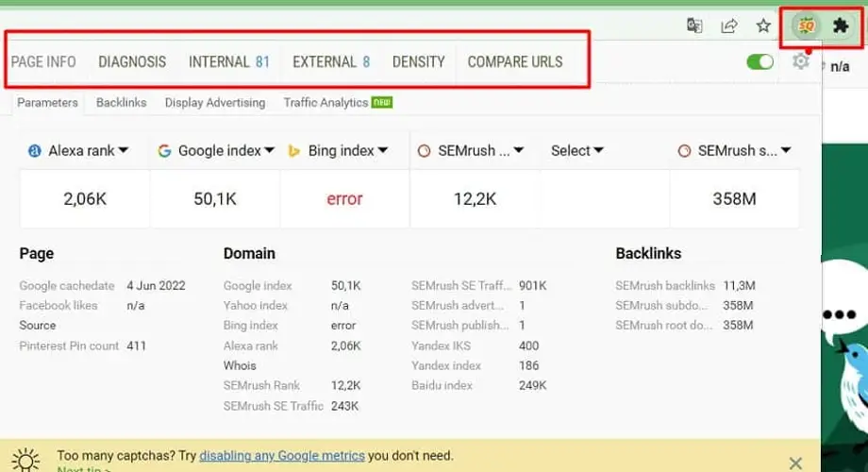Open the EXTERNAL 8 links tab
The image size is (868, 472).
click(x=331, y=61)
